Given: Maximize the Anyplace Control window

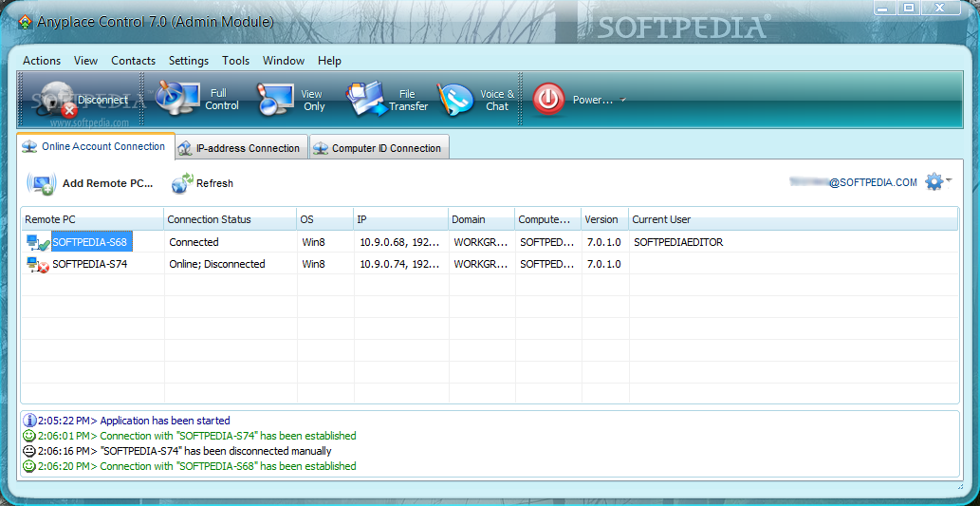Looking at the screenshot, I should pos(909,8).
